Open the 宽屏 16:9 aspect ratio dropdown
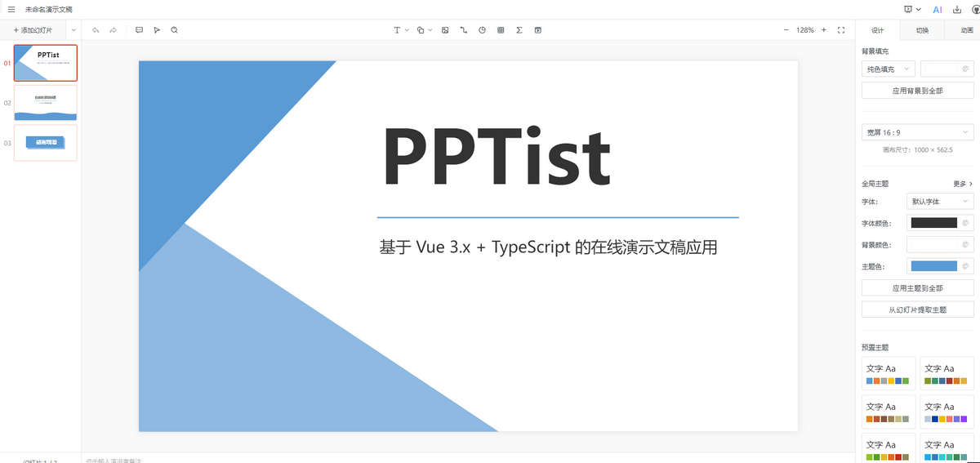Screen dimensions: 980x463 (918, 132)
